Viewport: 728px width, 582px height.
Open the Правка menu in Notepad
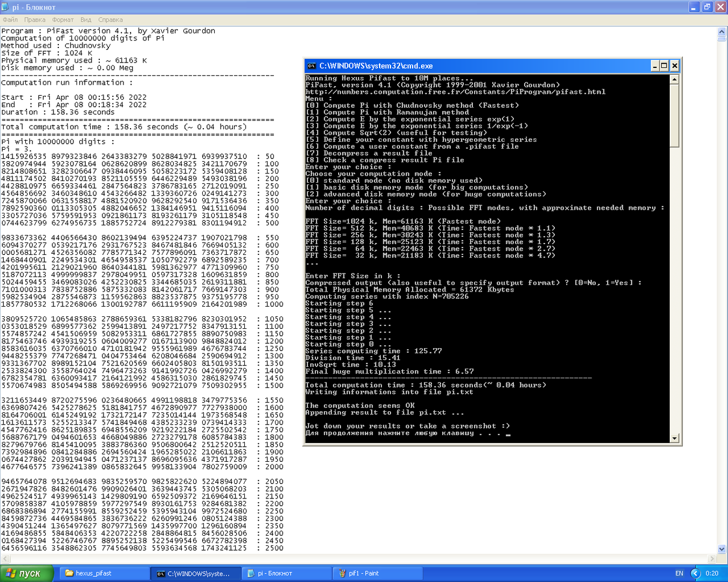35,19
